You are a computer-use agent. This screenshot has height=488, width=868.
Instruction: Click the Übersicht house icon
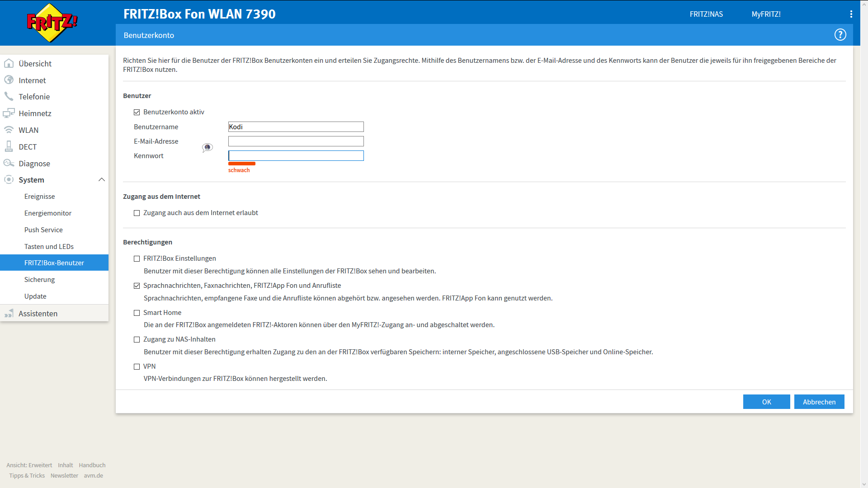click(x=9, y=63)
